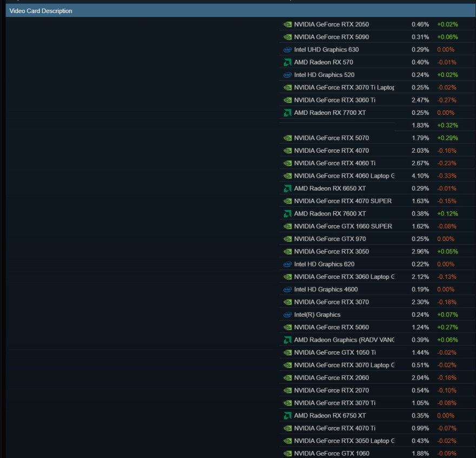
Task: Collapse the Video Card Description header
Action: [x=41, y=11]
